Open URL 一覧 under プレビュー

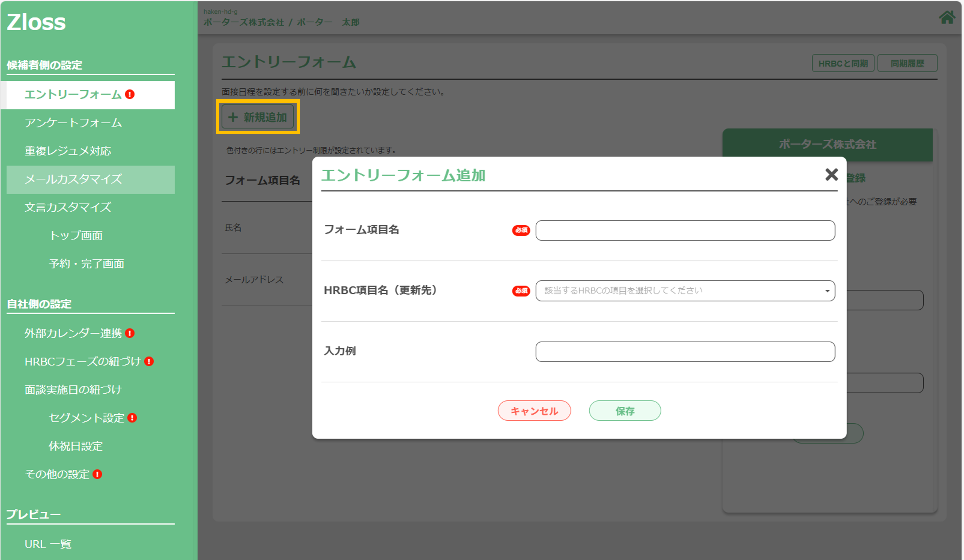point(48,544)
